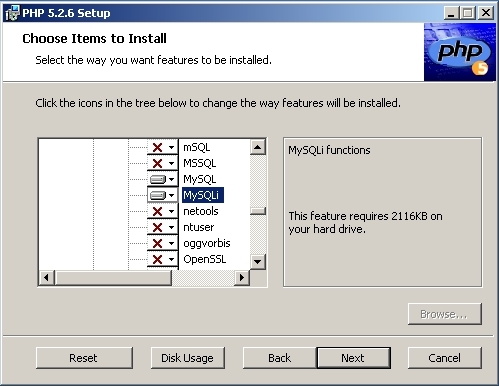Click the red X icon beside oggvorbis

click(157, 243)
